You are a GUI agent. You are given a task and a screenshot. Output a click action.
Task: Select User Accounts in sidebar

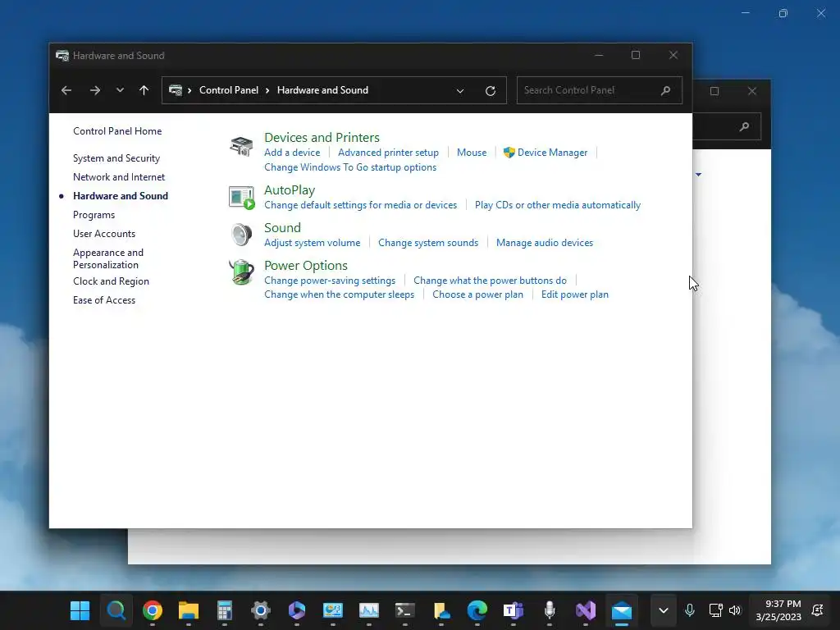click(104, 234)
